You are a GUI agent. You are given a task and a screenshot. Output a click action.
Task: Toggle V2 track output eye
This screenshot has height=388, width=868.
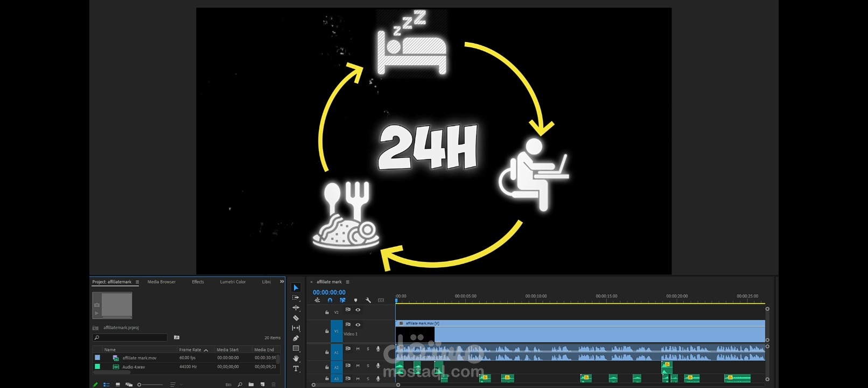358,310
